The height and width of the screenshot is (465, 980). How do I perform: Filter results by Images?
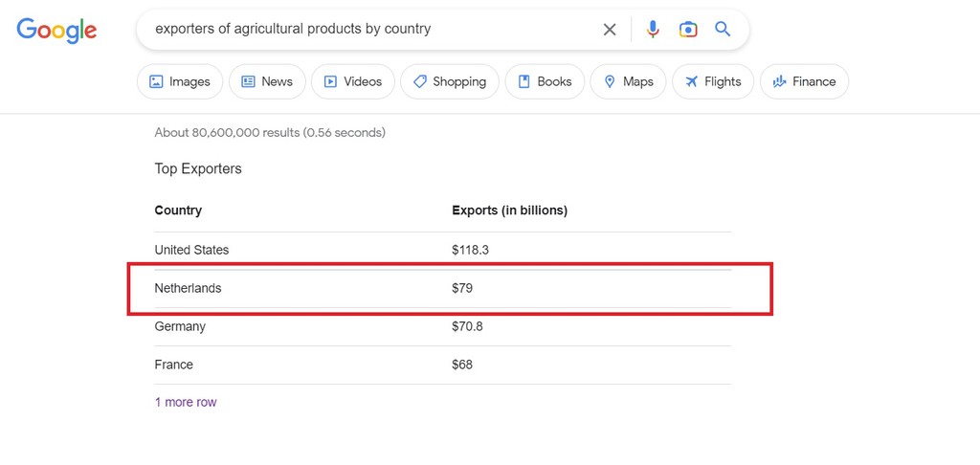(180, 81)
